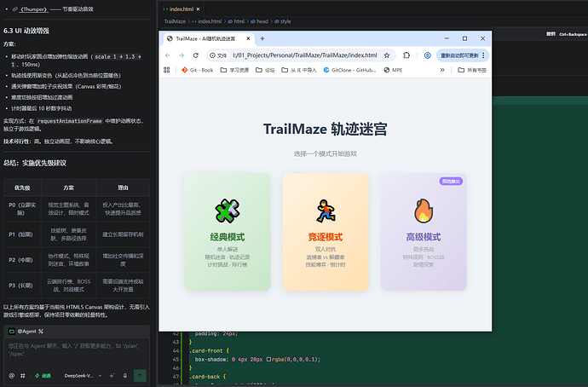The width and height of the screenshot is (588, 387).
Task: Select the 竞速模式 racing mode card
Action: 326,232
